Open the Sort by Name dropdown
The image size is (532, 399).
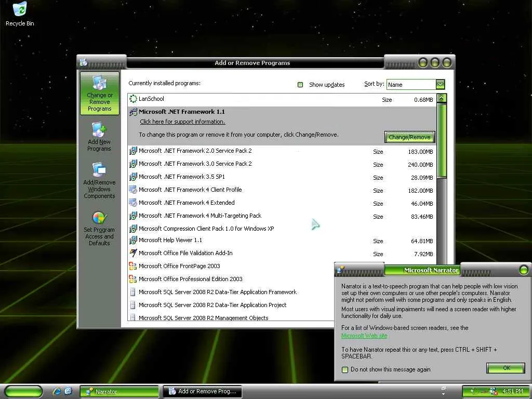coord(440,85)
